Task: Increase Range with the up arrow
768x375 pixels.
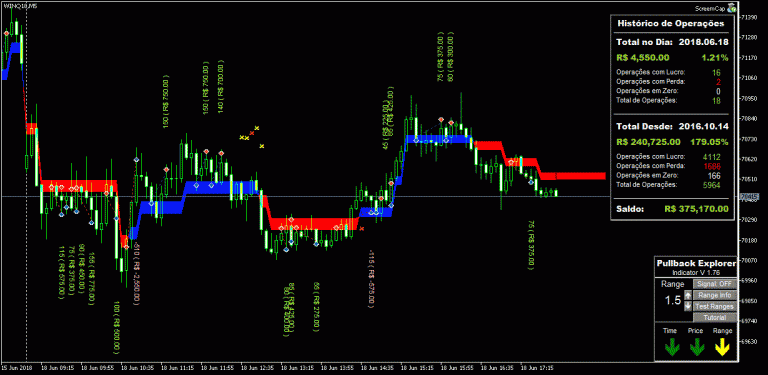Action: click(688, 295)
